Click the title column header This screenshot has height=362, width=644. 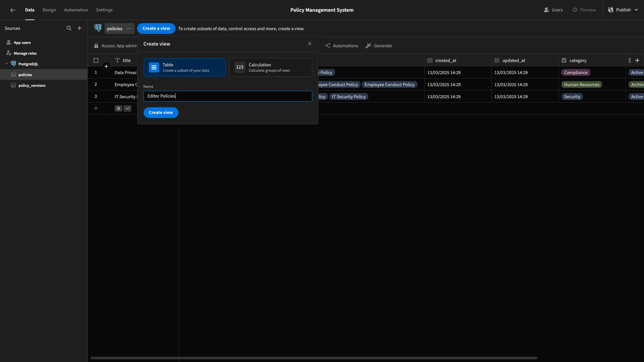(126, 61)
